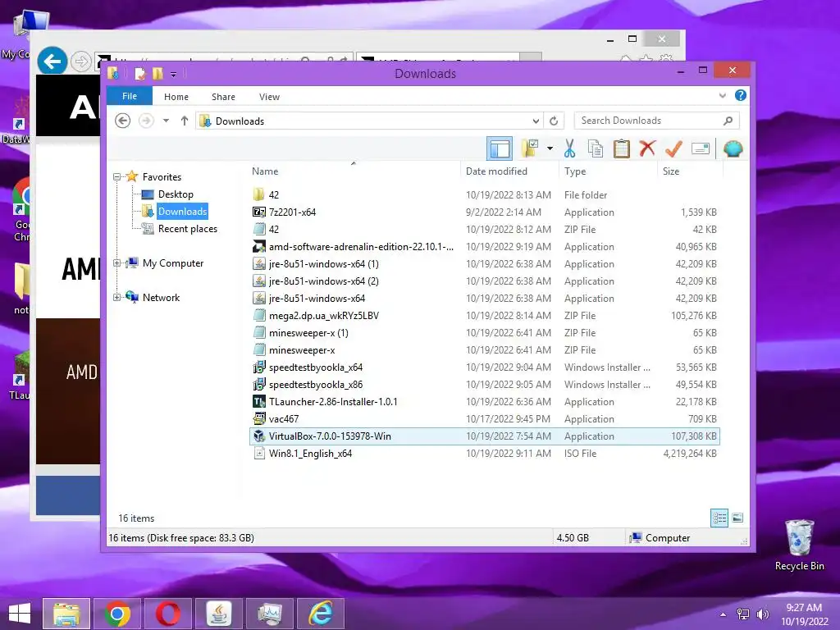Switch to the View ribbon tab
Screen dimensions: 840x630
269,97
